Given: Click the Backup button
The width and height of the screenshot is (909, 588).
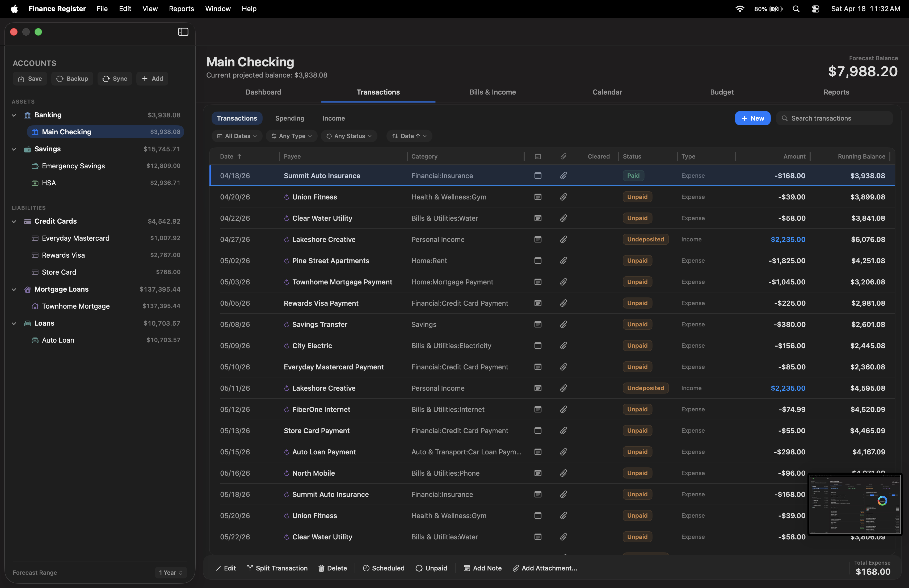Looking at the screenshot, I should (72, 79).
